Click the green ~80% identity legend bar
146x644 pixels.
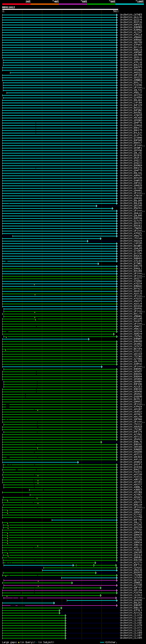point(101,4)
